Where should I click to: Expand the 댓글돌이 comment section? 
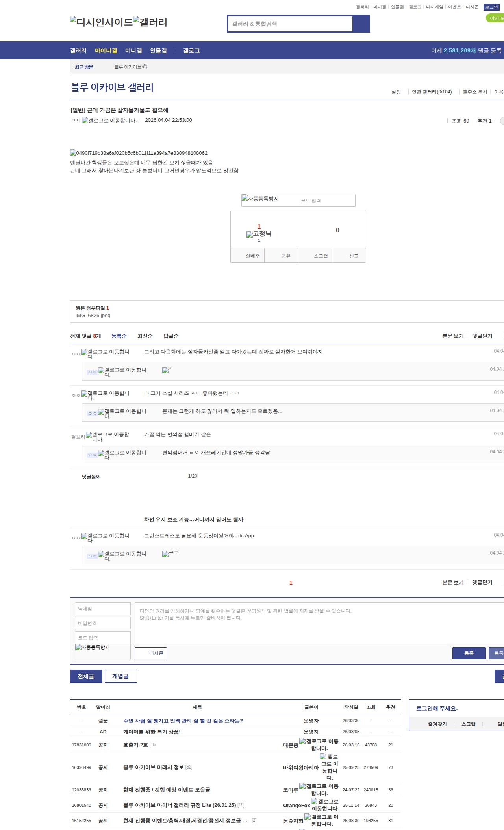coord(91,477)
